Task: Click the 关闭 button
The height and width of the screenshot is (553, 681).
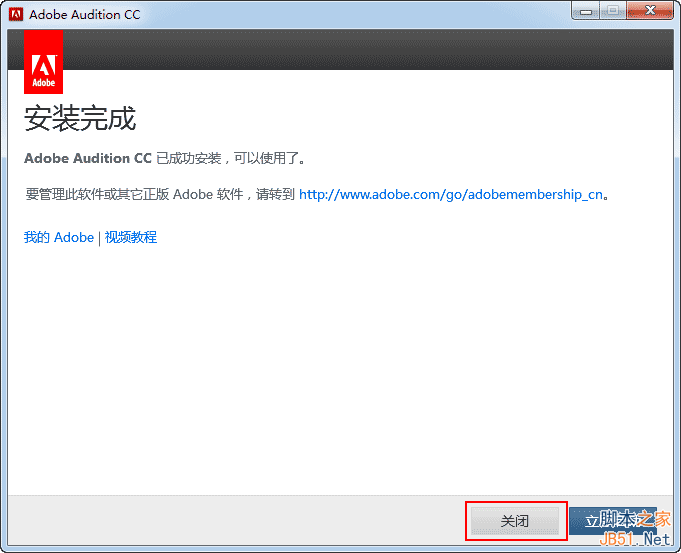Action: [515, 520]
